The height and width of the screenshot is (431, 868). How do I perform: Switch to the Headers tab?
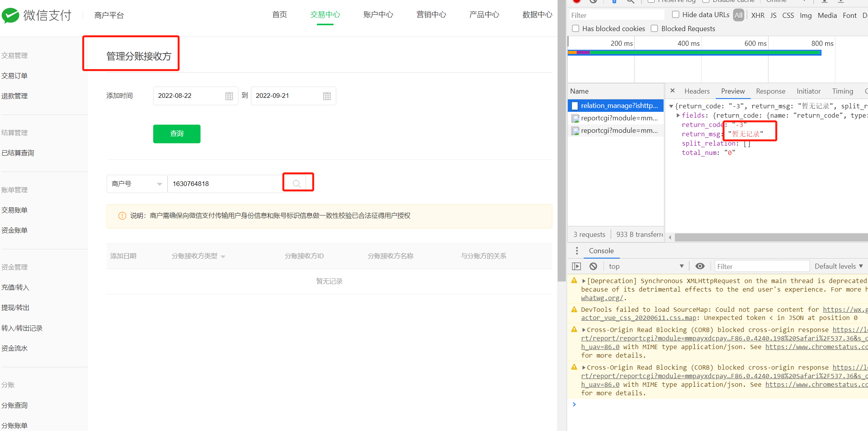(697, 91)
